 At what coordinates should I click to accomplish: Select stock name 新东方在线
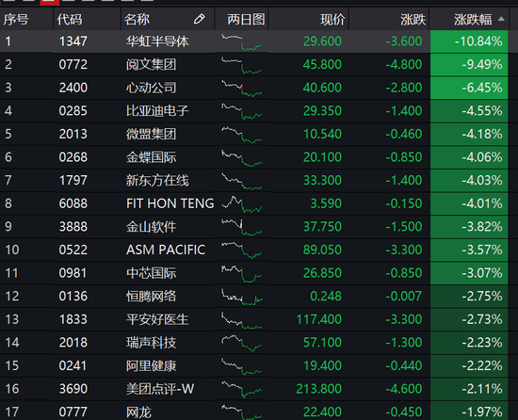(x=157, y=181)
